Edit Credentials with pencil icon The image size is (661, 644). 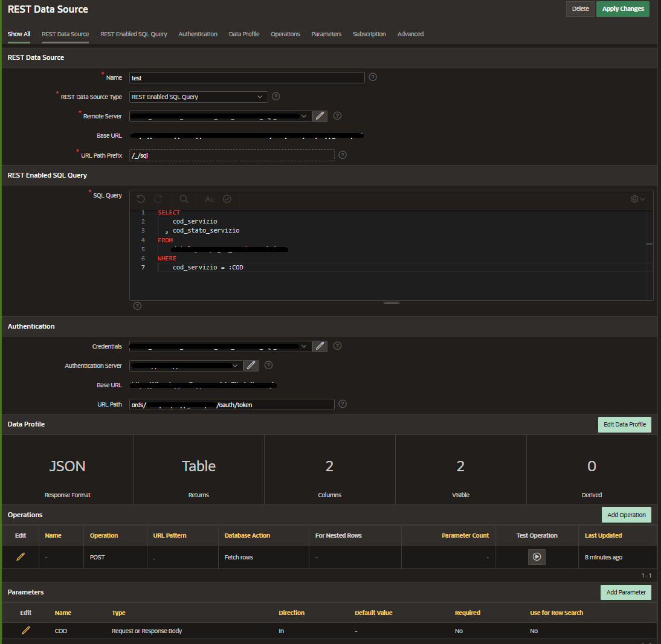pos(320,346)
